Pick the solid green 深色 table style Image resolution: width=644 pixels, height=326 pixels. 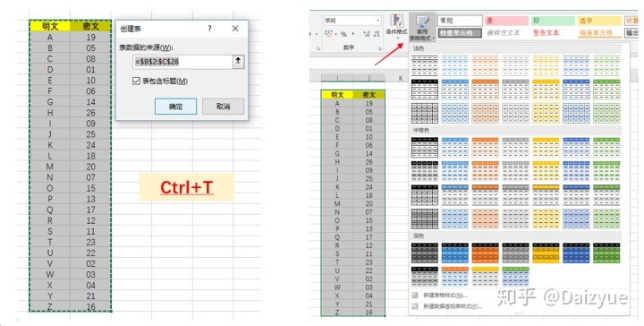(x=606, y=253)
